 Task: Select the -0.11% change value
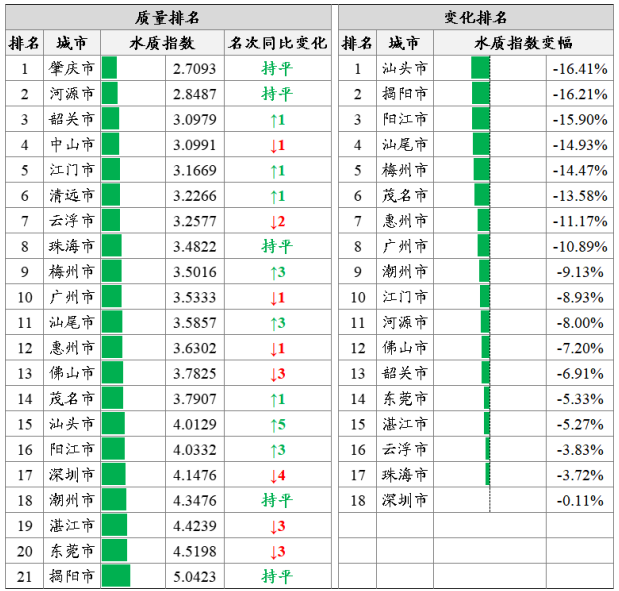(581, 499)
